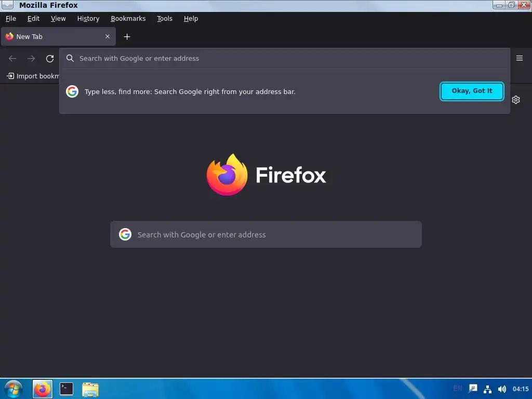
Task: Click the search magnifier tray icon
Action: click(473, 389)
